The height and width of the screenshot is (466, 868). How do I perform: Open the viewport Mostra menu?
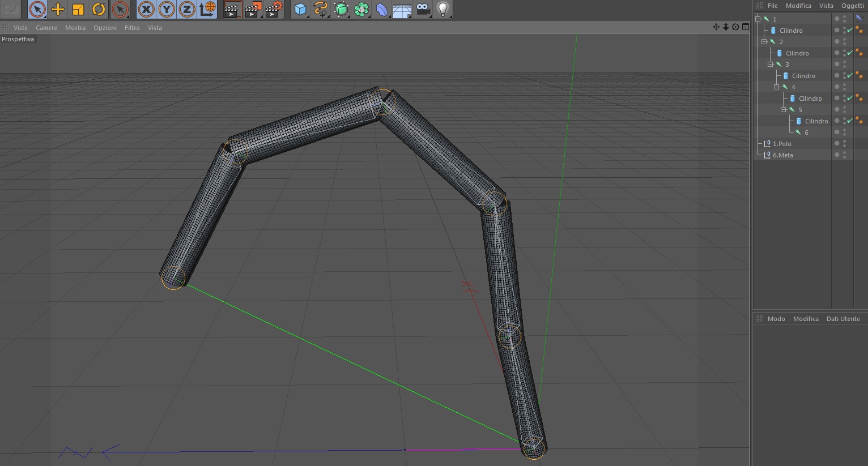tap(75, 28)
